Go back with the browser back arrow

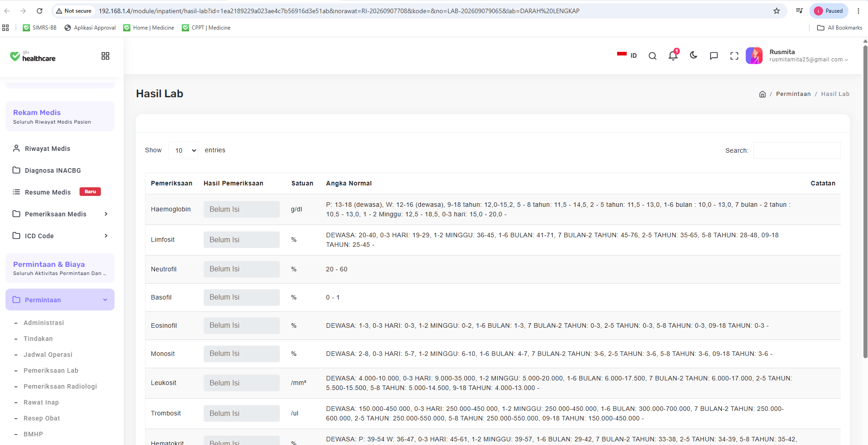7,11
